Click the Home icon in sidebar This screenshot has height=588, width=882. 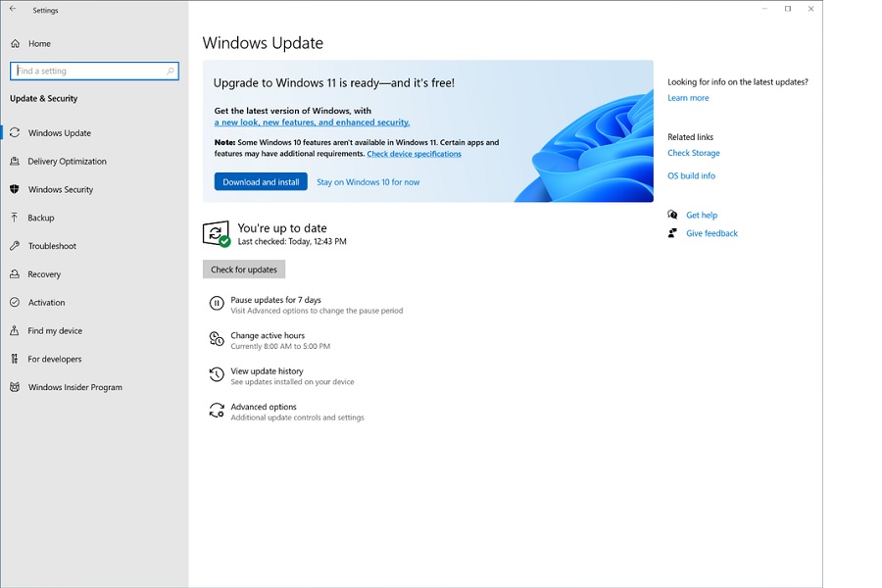pos(16,44)
